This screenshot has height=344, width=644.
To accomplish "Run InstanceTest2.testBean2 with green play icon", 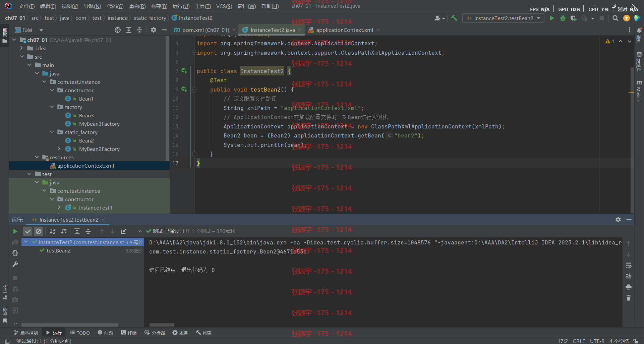I will coord(552,18).
